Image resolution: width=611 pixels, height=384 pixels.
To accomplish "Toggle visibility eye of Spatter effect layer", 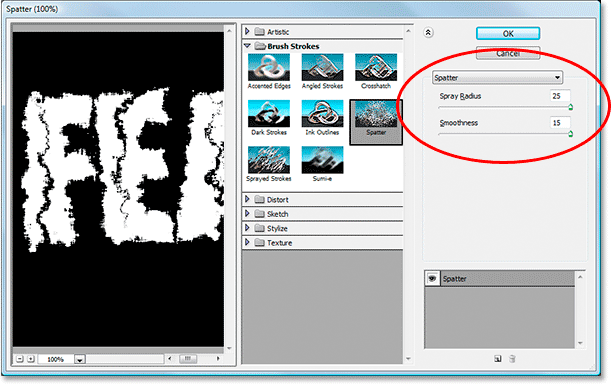I will (x=432, y=279).
